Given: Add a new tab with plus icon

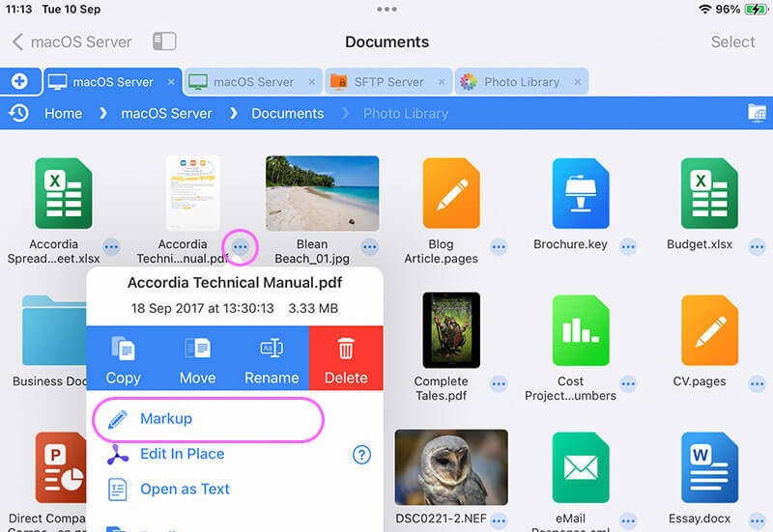Looking at the screenshot, I should (19, 81).
